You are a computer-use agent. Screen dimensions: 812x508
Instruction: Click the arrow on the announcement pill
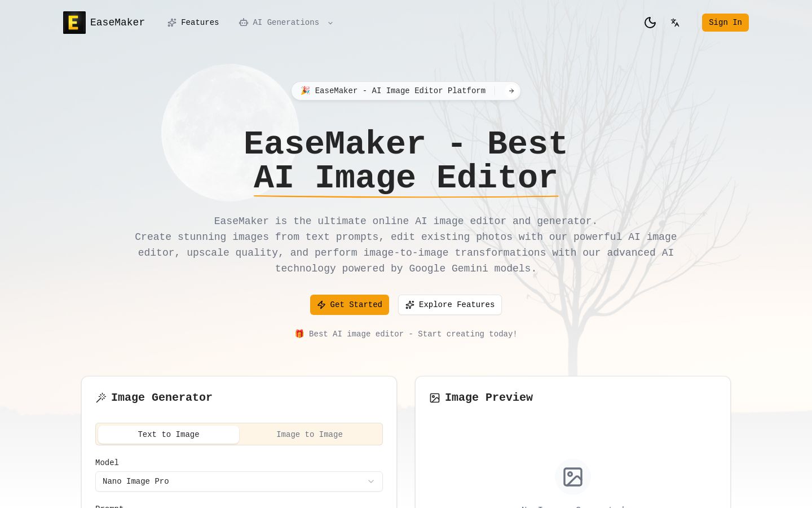point(511,91)
